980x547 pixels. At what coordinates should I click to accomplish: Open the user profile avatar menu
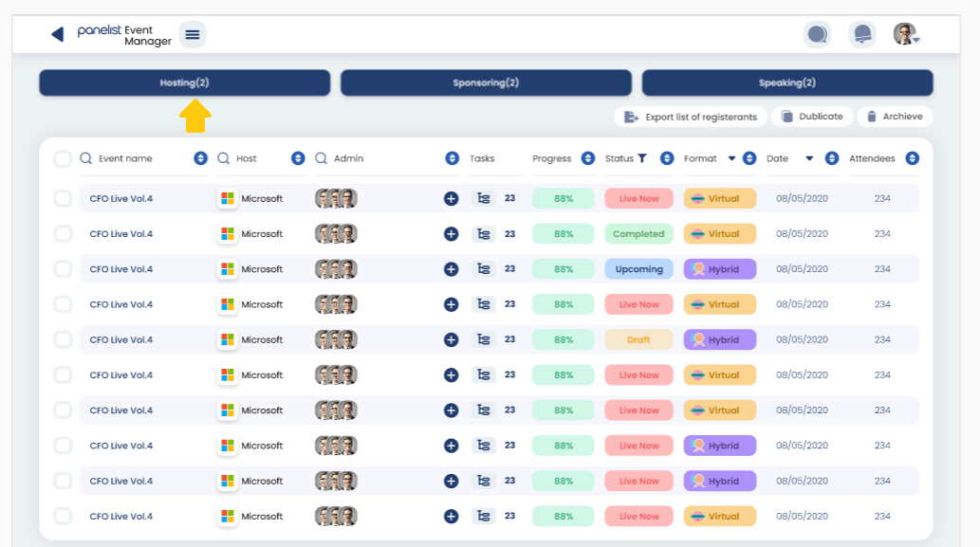click(906, 34)
